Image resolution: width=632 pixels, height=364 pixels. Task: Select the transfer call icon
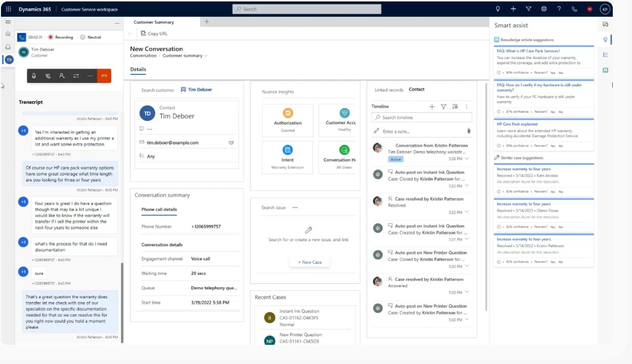coord(76,75)
